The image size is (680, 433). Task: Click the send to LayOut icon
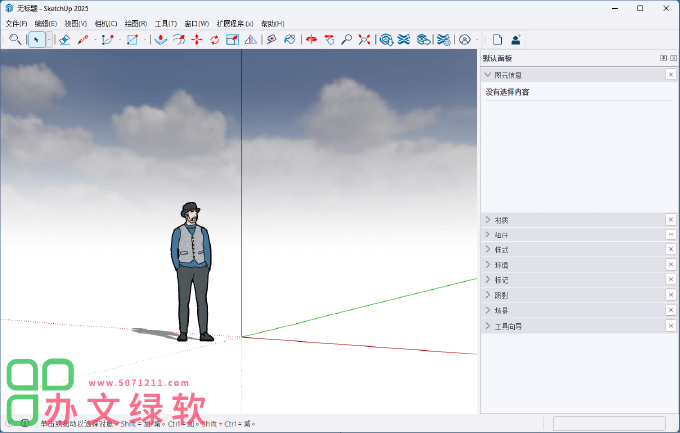[423, 40]
